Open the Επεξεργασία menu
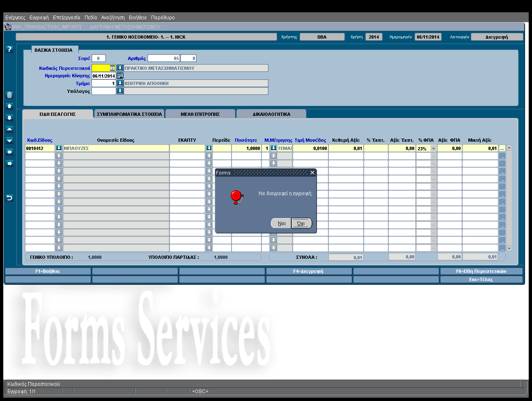Viewport: 532px width, 401px height. click(x=66, y=18)
